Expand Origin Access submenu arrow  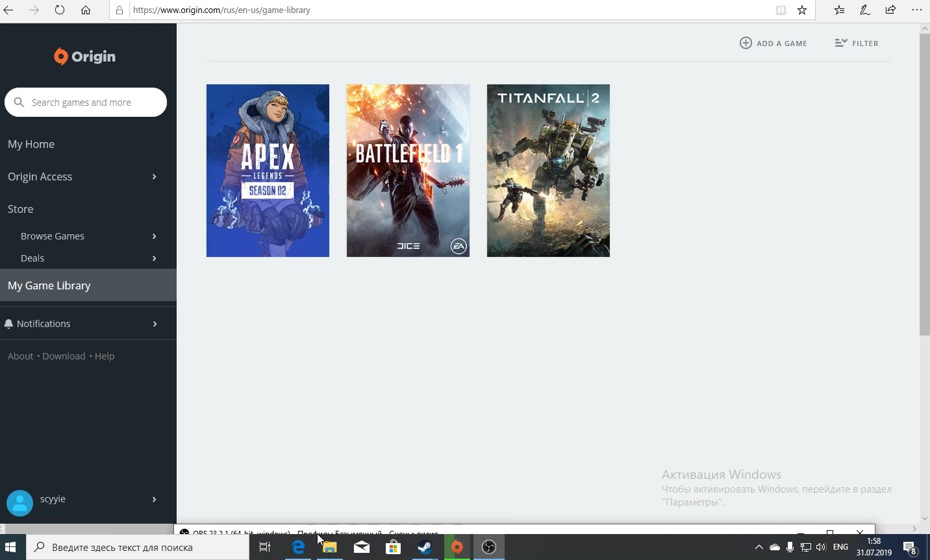coord(155,177)
